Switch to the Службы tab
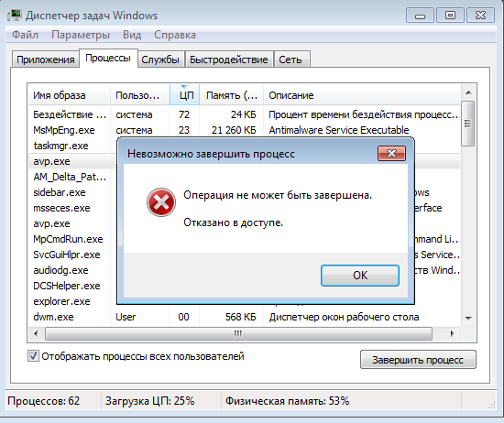 (160, 60)
